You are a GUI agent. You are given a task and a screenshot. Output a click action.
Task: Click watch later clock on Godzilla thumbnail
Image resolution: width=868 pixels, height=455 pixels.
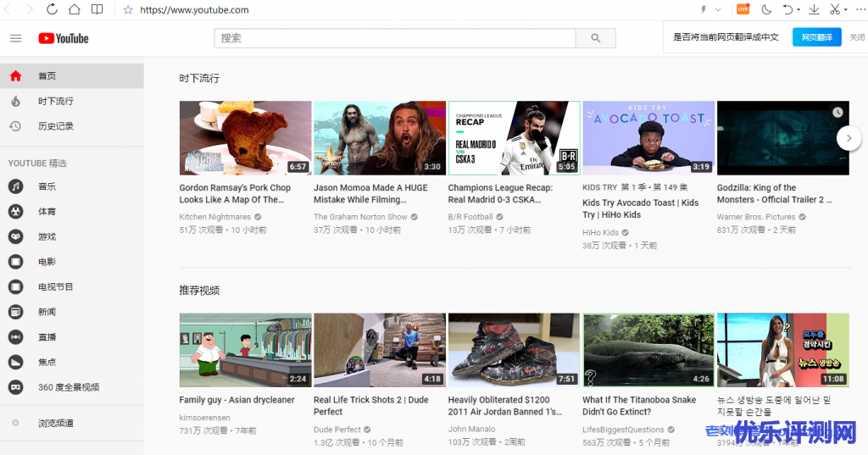point(837,113)
